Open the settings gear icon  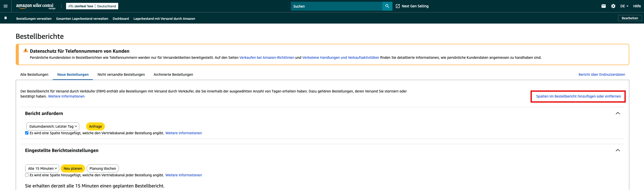pos(613,6)
